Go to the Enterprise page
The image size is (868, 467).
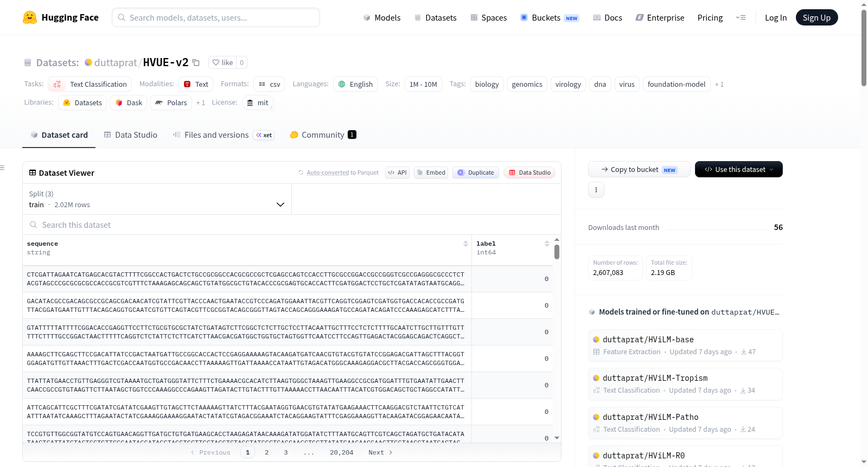tap(660, 17)
